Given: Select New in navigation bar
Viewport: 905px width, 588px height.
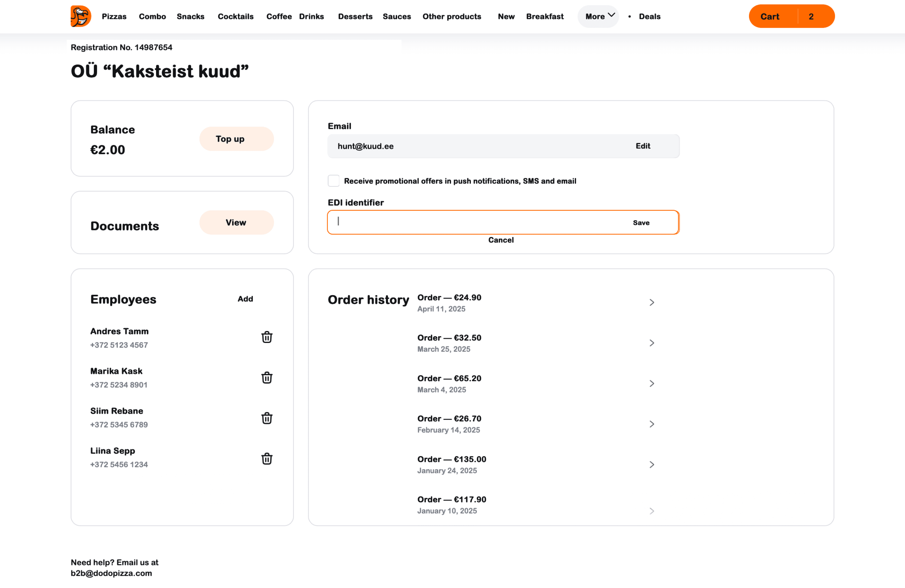Looking at the screenshot, I should coord(506,16).
